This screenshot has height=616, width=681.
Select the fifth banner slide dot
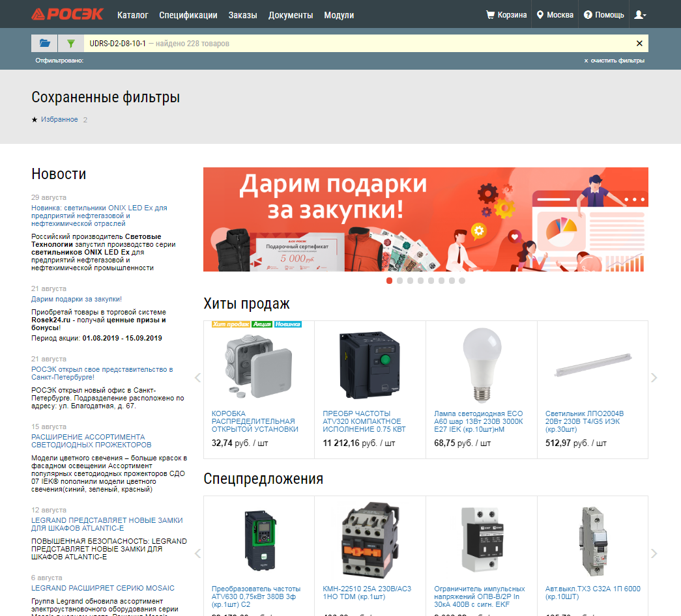(431, 281)
